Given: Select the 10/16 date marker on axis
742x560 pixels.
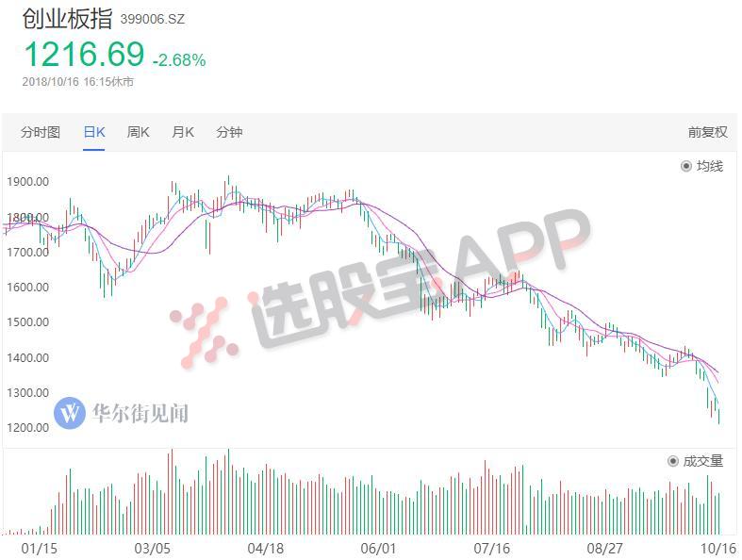Looking at the screenshot, I should point(717,548).
